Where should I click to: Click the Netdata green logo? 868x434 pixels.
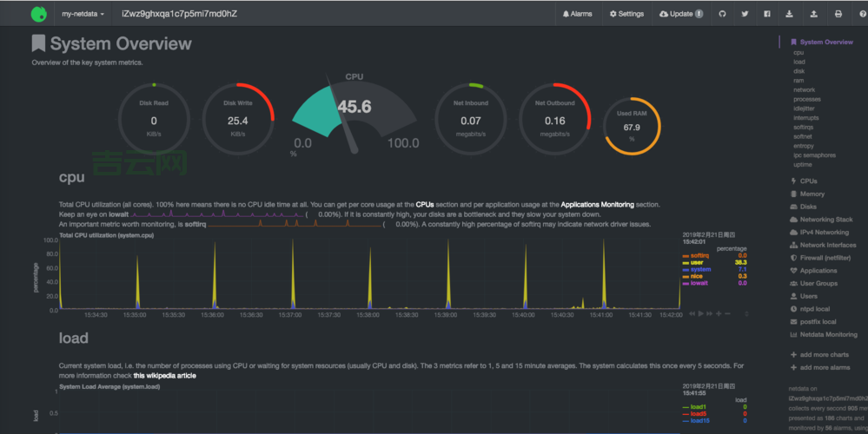point(39,14)
